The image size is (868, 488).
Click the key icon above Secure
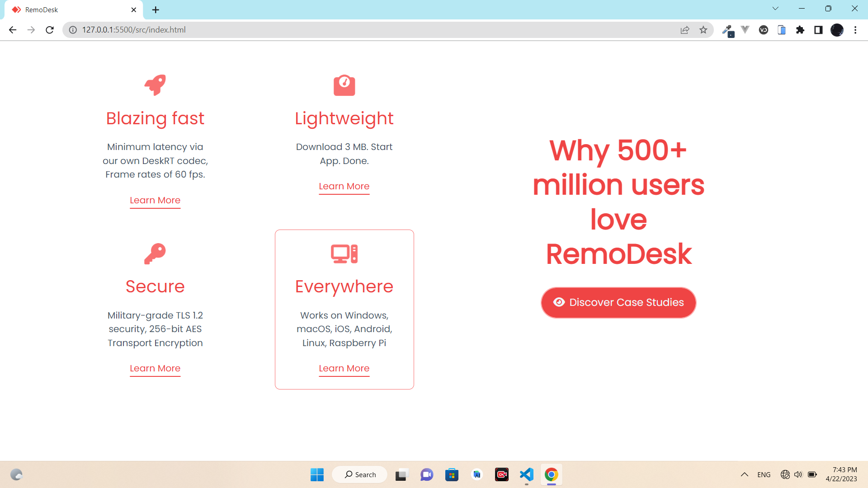click(155, 253)
